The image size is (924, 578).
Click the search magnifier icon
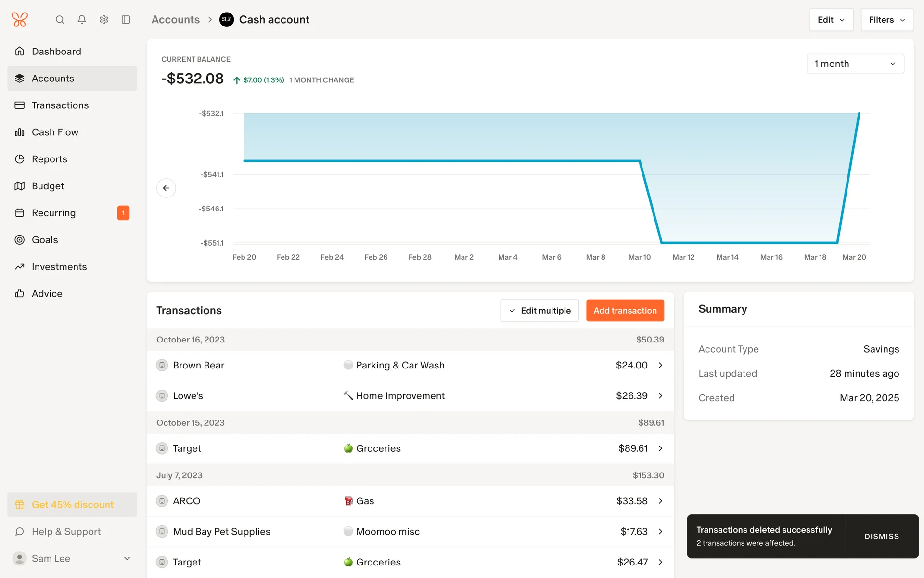pyautogui.click(x=60, y=20)
